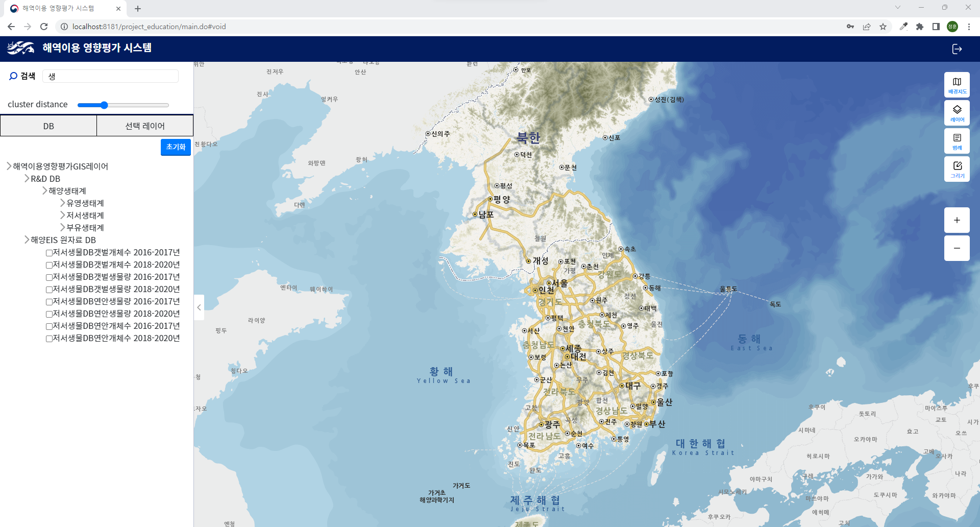The height and width of the screenshot is (527, 980).
Task: Enable the 저서생물DB연안생물량 2018-2020년 layer
Action: (48, 314)
